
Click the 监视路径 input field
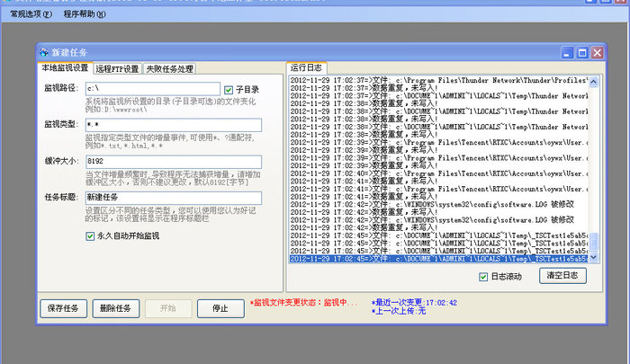pos(153,88)
